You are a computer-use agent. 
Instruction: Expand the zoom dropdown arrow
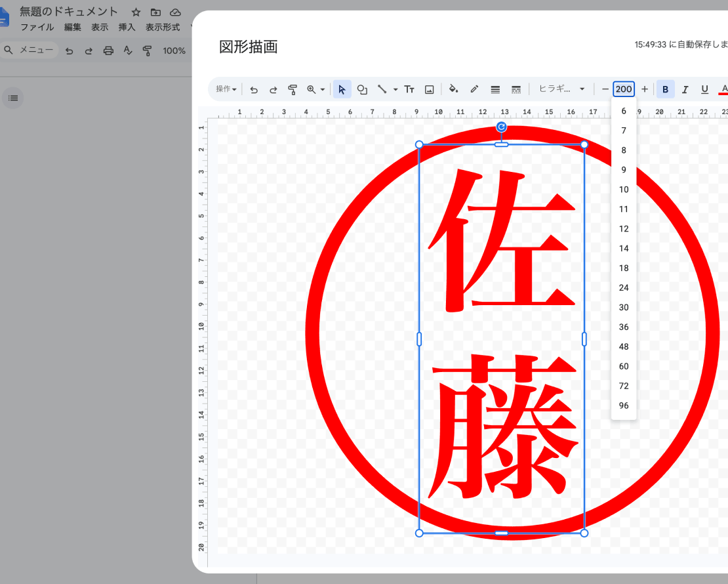click(x=323, y=89)
